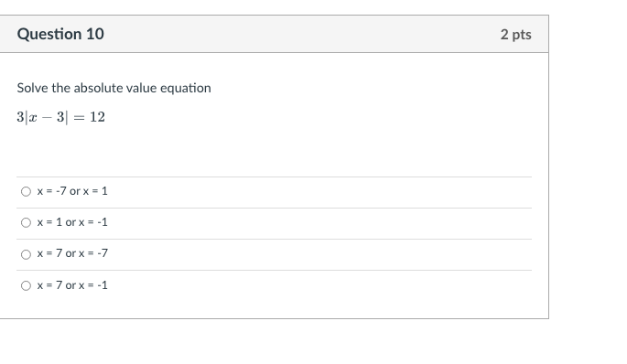Click the number 10 in the question heading

95,34
